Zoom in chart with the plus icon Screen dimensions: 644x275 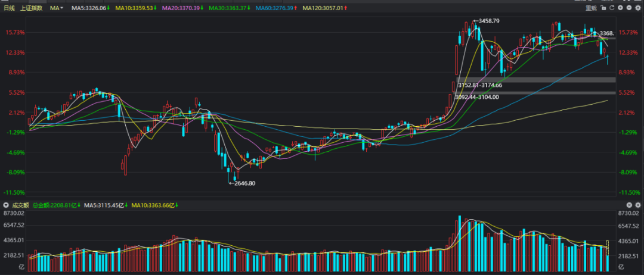(620, 8)
